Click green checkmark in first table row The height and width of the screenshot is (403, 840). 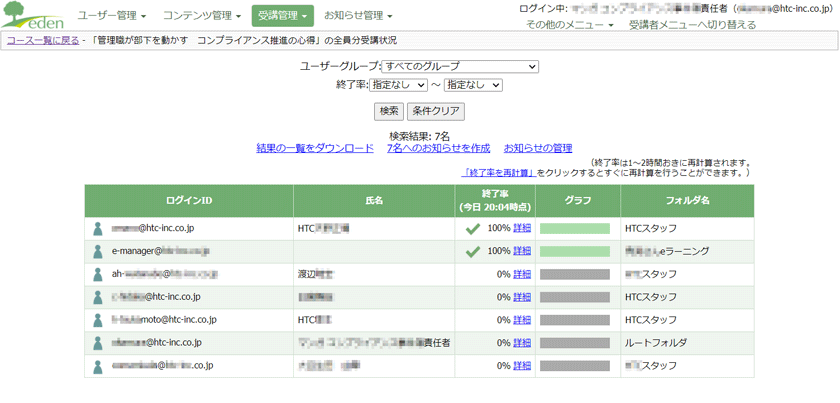tap(472, 228)
